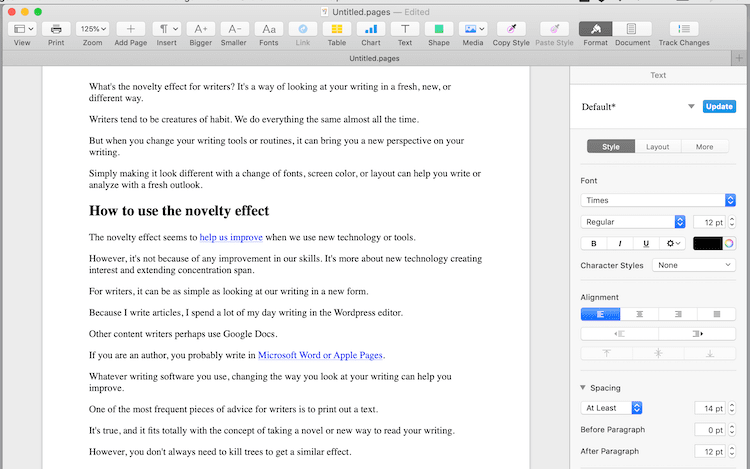Open advanced text options gear menu

click(x=673, y=243)
